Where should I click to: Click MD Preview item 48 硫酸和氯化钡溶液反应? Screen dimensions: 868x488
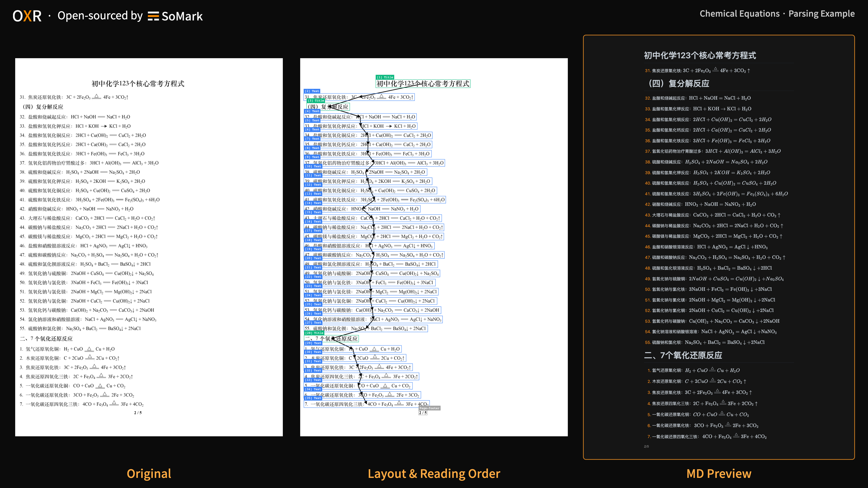708,268
